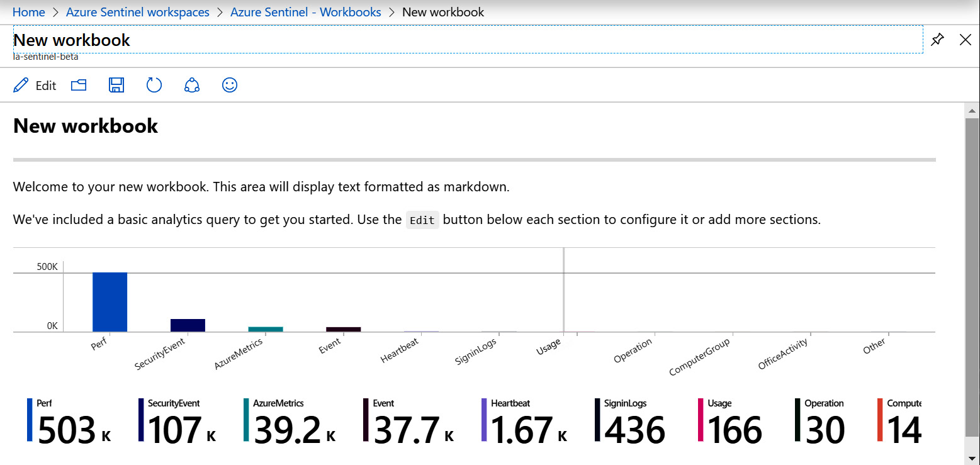
Task: Click Edit toolbar label
Action: (x=46, y=86)
